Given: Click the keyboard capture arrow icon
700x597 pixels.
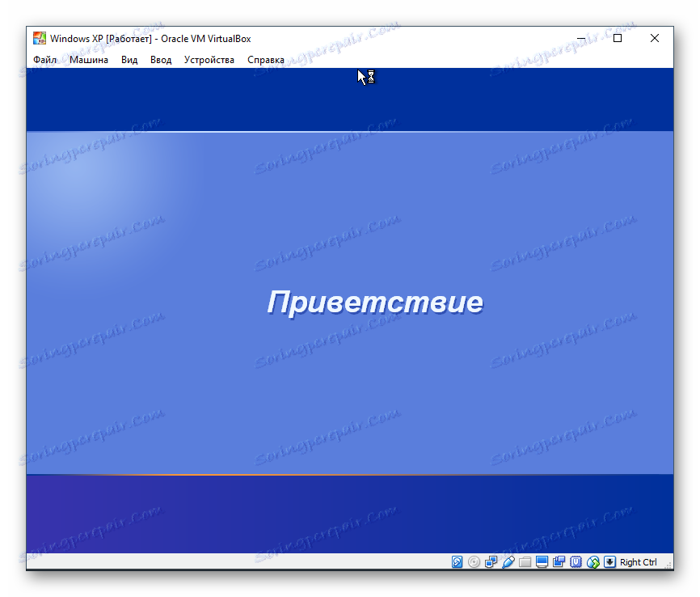Looking at the screenshot, I should point(609,561).
